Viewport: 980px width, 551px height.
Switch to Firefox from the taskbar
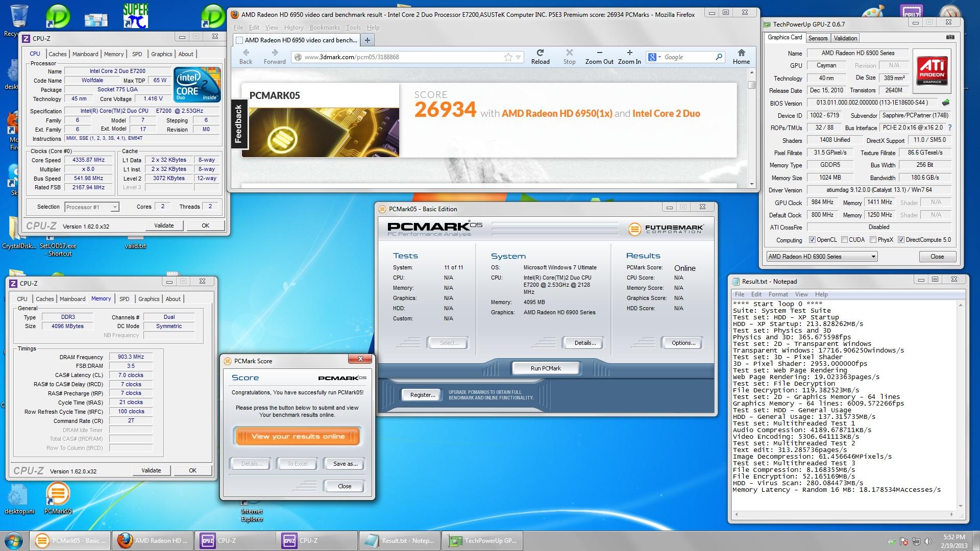tap(152, 541)
